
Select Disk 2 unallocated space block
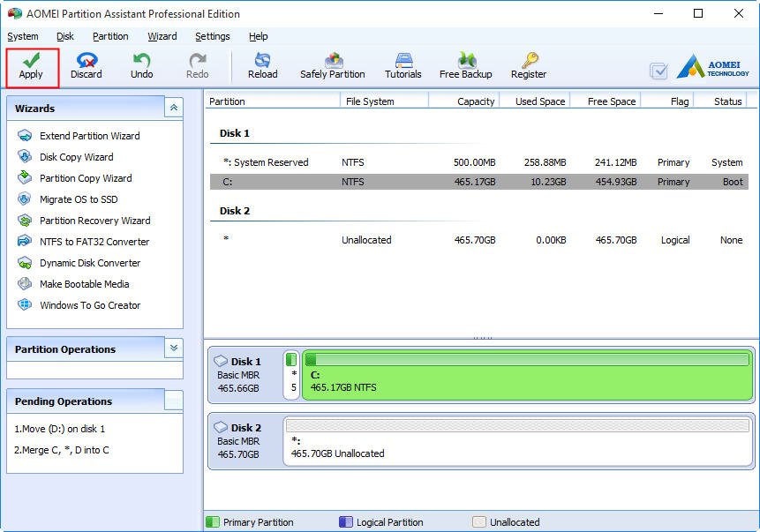tap(518, 442)
